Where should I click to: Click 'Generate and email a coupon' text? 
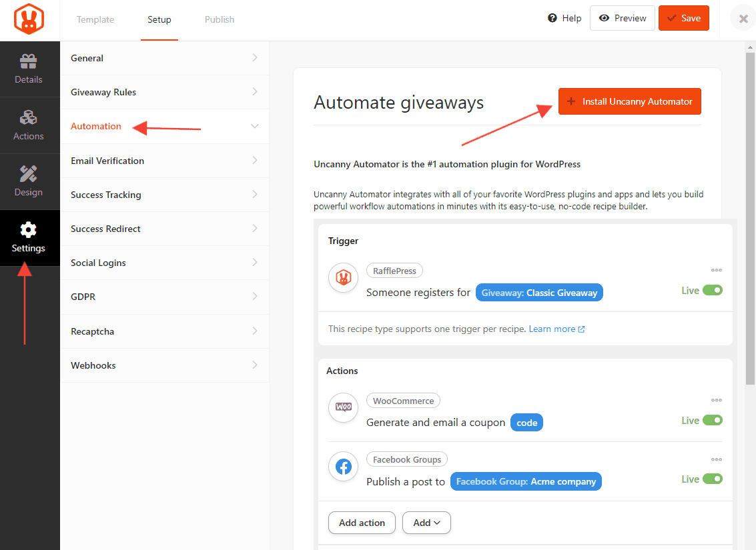click(x=435, y=423)
